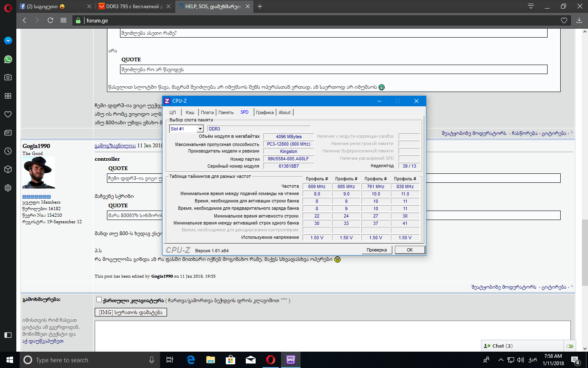Viewport: 588px width, 368px height.
Task: Take a snapshot with the sidebar camera icon
Action: point(7,77)
